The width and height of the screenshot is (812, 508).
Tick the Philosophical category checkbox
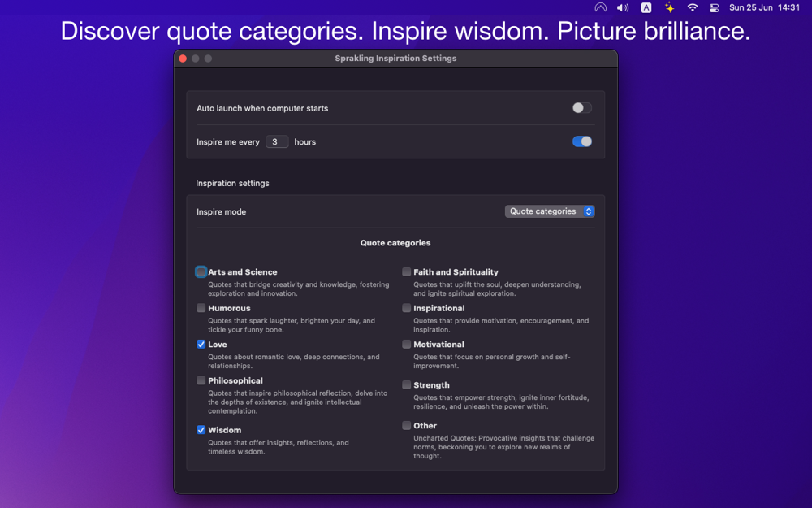click(201, 380)
